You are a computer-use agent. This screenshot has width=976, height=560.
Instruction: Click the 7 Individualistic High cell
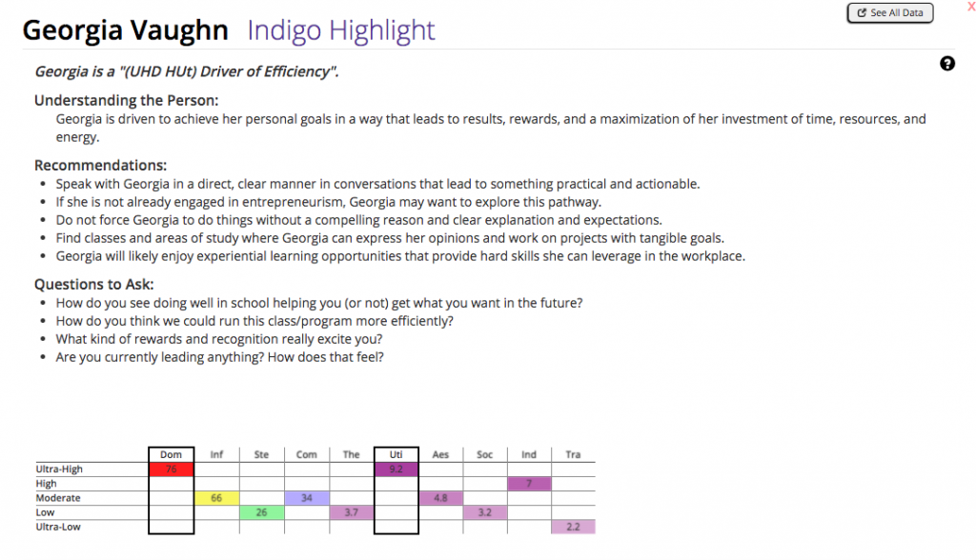click(529, 483)
